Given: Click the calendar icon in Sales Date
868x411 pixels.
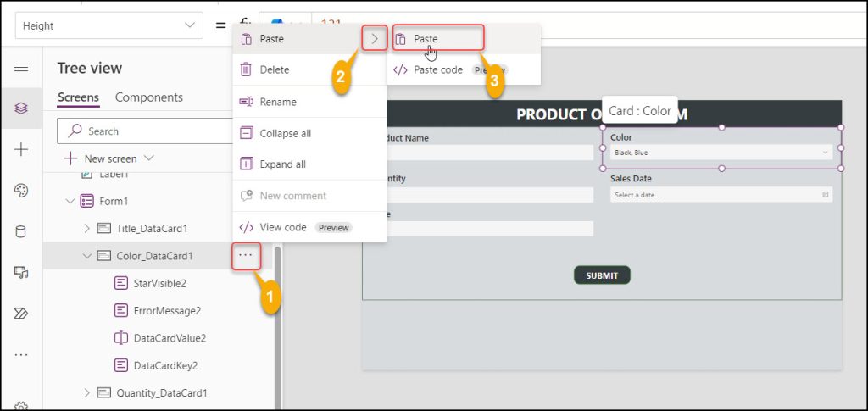Looking at the screenshot, I should tap(826, 195).
